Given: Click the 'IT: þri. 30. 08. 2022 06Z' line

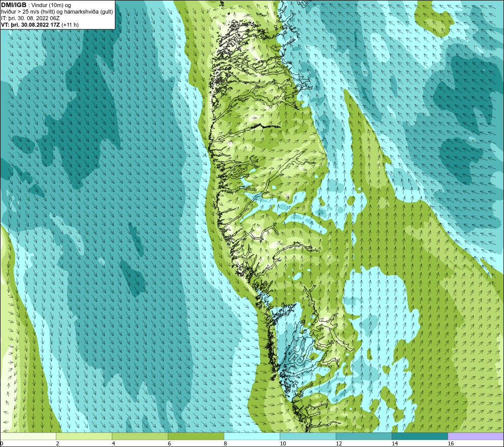Looking at the screenshot, I should pos(30,18).
